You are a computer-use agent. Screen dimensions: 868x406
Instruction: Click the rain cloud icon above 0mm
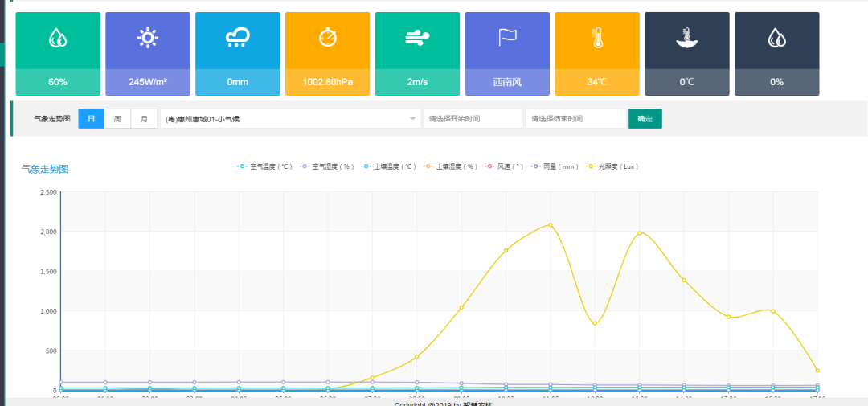pos(238,38)
